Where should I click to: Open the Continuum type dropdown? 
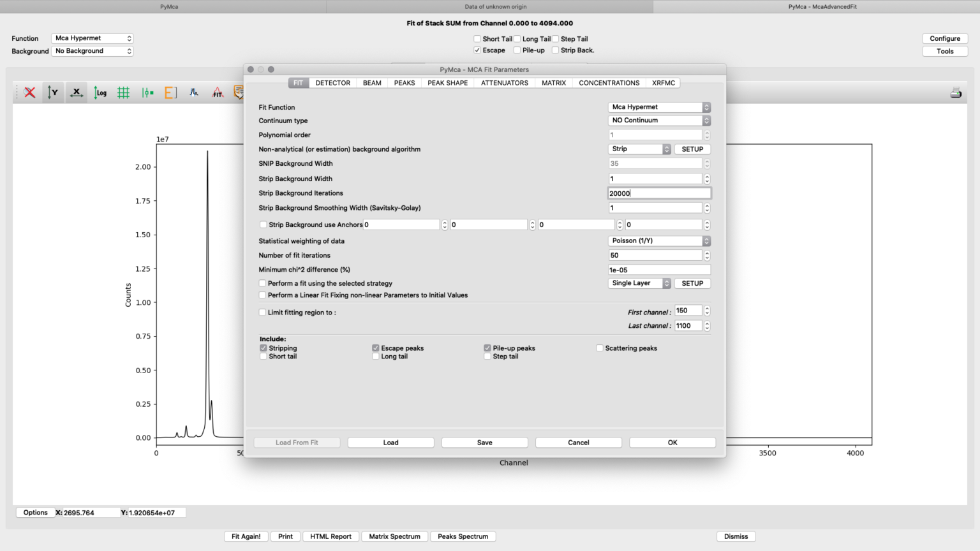coord(659,120)
